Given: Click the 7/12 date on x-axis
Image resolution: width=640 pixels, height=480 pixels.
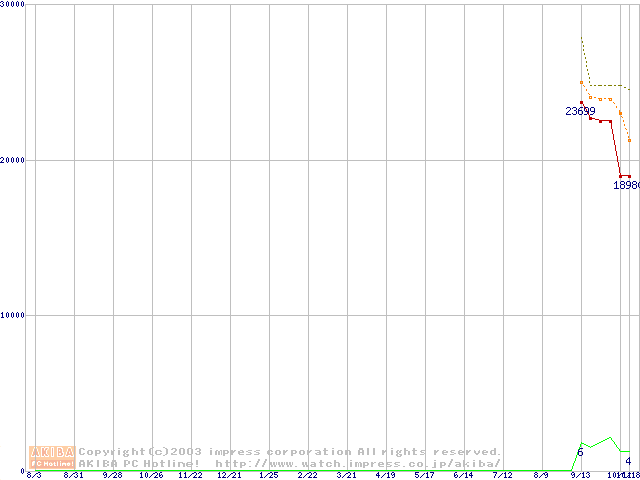Looking at the screenshot, I should click(x=502, y=476).
